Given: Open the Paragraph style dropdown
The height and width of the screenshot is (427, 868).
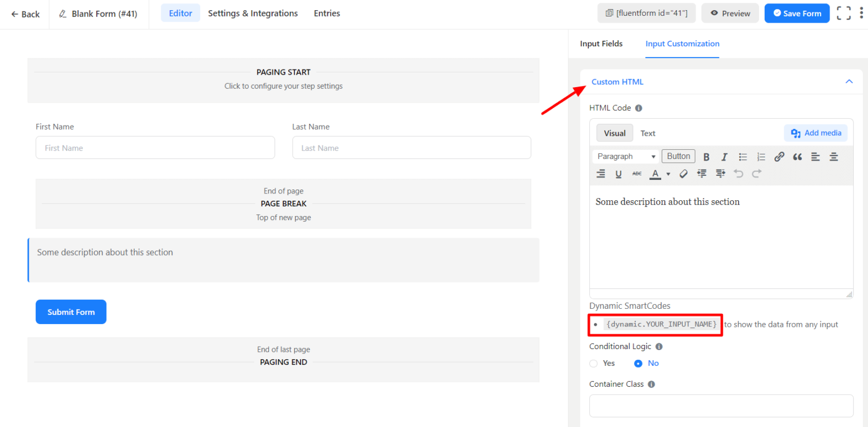Looking at the screenshot, I should coord(625,156).
